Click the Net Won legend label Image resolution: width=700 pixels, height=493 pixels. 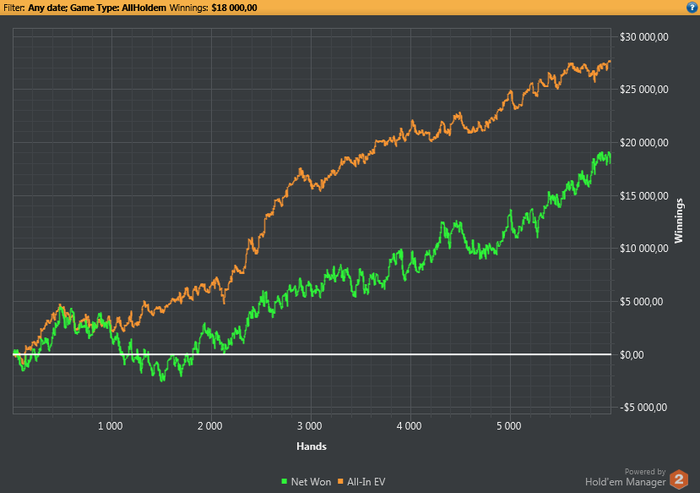pyautogui.click(x=311, y=482)
